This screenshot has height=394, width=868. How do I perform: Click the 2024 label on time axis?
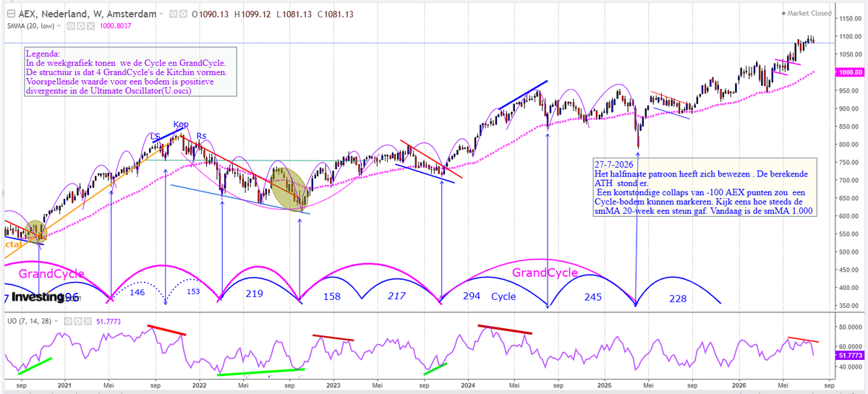click(467, 387)
